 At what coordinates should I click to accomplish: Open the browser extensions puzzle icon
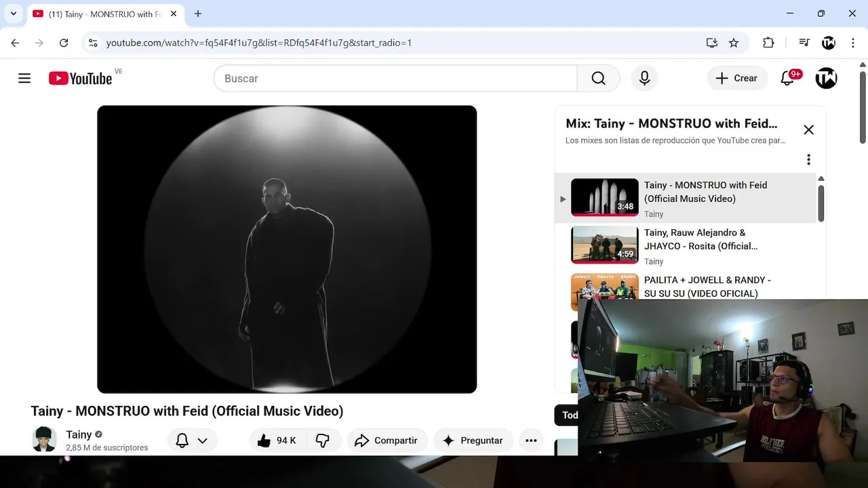coord(768,43)
